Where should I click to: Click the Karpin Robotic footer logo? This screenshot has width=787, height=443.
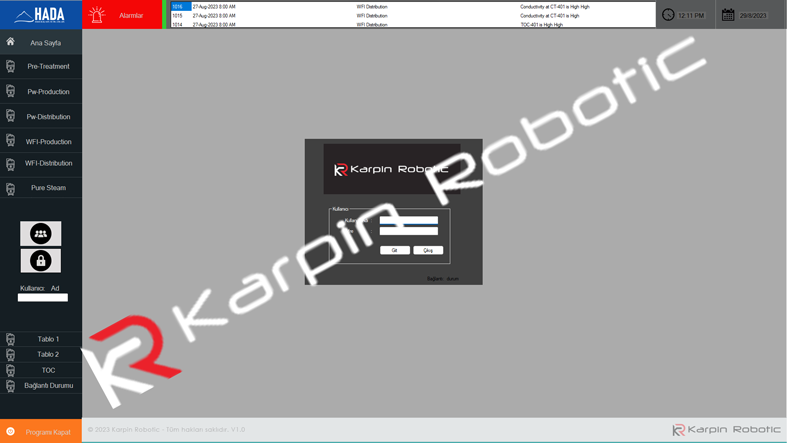[726, 429]
